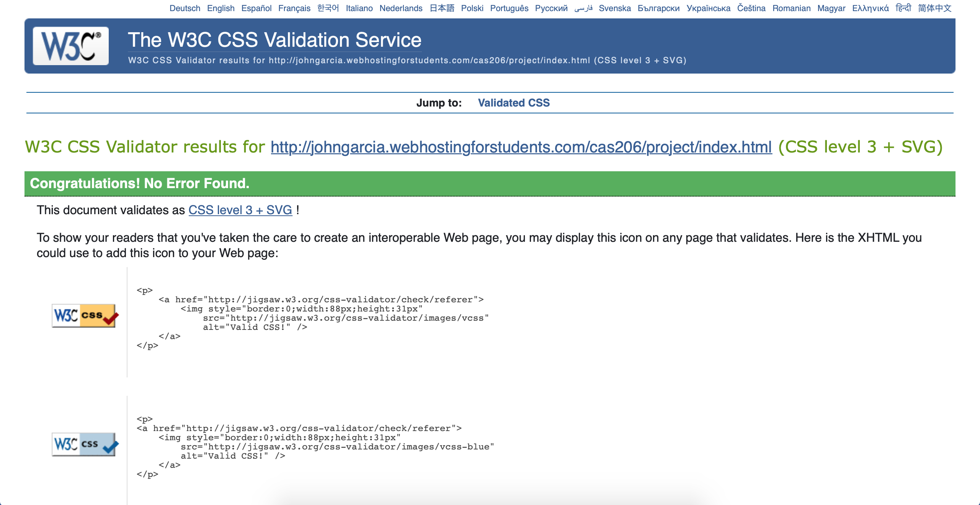Choose Polski from language list
The image size is (980, 505).
point(472,8)
